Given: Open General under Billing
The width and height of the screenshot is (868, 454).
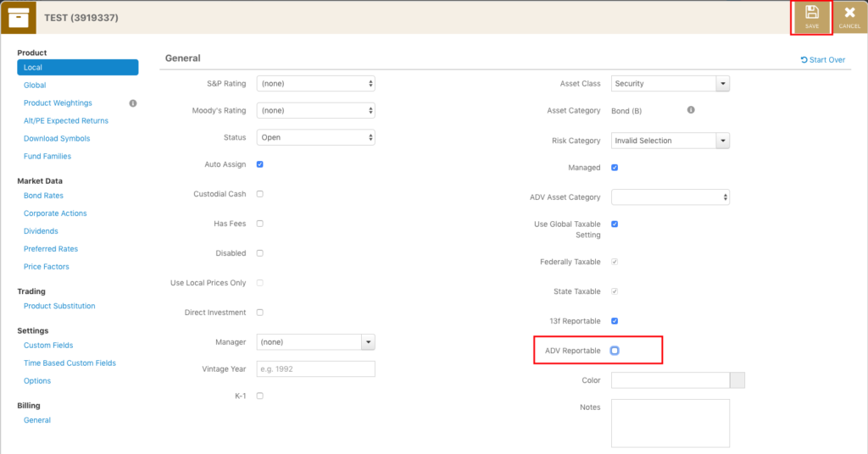Looking at the screenshot, I should 37,420.
